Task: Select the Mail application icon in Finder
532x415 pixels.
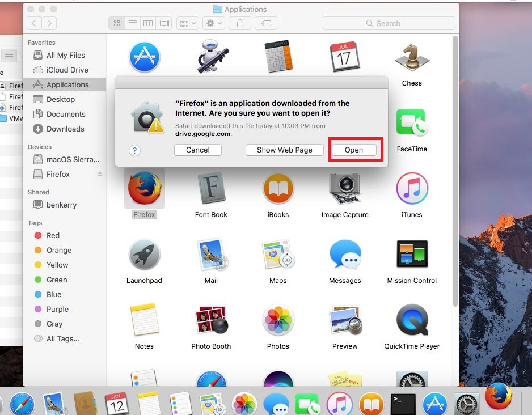Action: [x=212, y=255]
